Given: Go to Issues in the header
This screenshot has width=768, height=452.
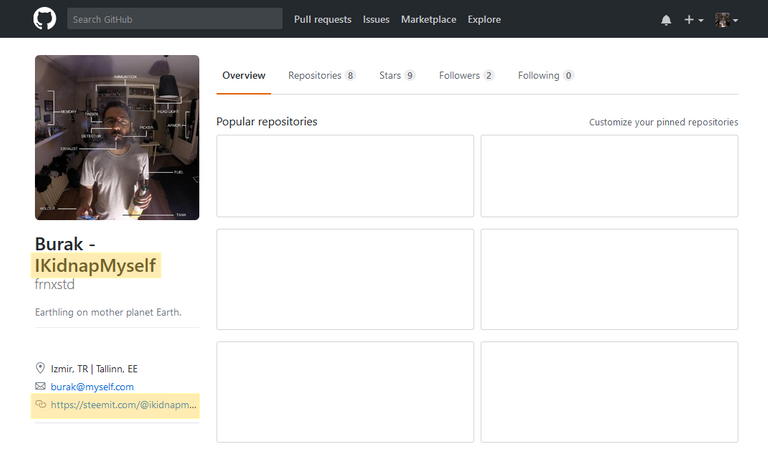Looking at the screenshot, I should [376, 20].
